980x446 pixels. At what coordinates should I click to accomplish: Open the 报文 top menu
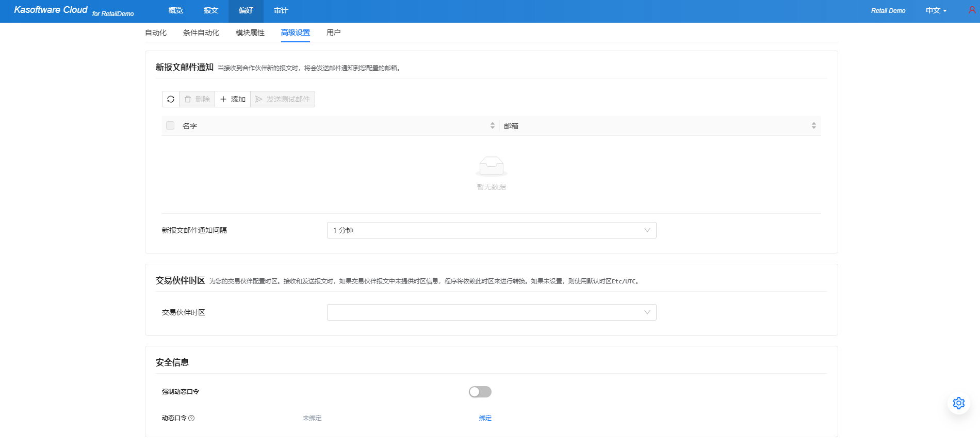[211, 11]
